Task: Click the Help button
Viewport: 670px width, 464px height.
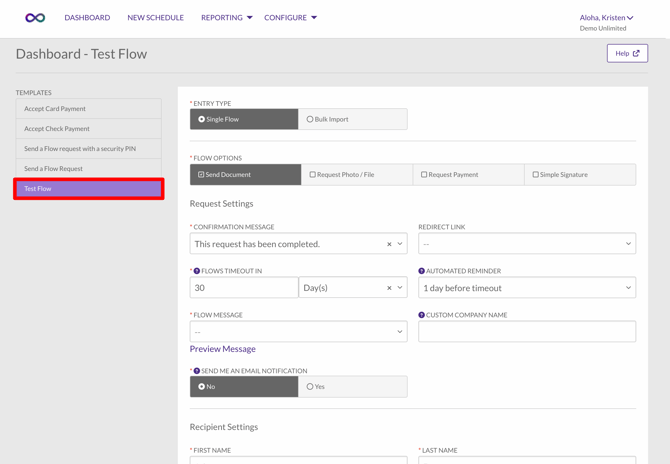Action: 626,53
